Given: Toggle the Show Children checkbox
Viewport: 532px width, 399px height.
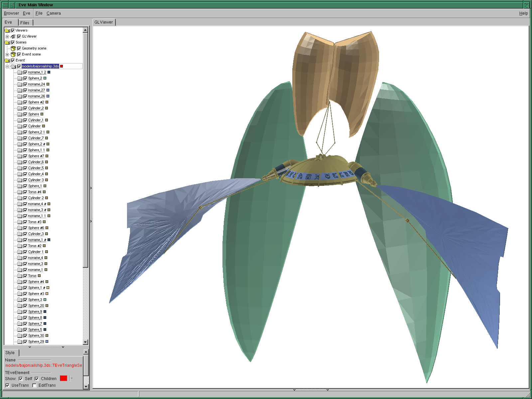Looking at the screenshot, I should [37, 379].
